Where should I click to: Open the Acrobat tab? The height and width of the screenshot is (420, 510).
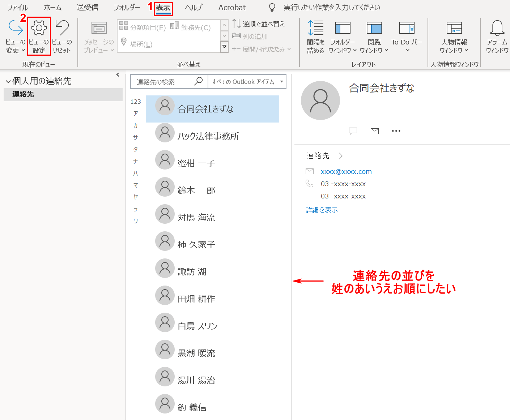(x=232, y=8)
